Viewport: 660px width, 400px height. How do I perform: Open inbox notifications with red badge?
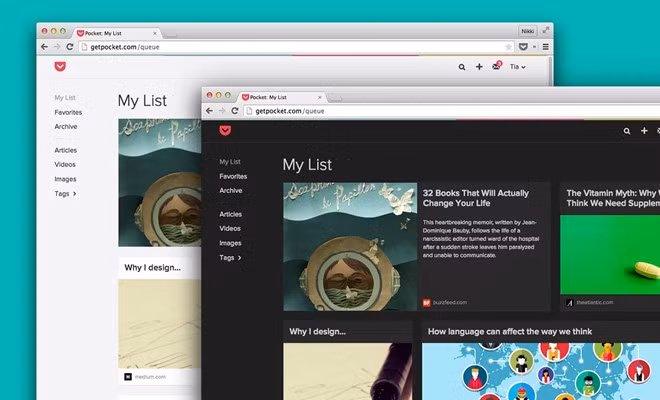pyautogui.click(x=497, y=66)
